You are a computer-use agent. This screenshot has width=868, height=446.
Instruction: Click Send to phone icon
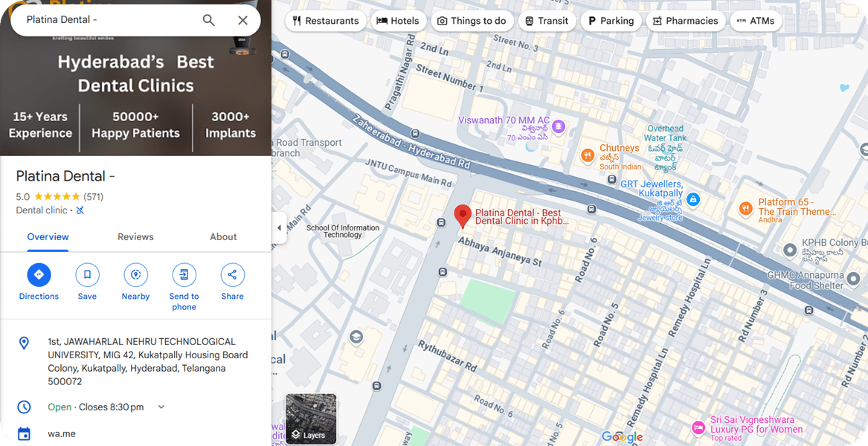tap(184, 275)
